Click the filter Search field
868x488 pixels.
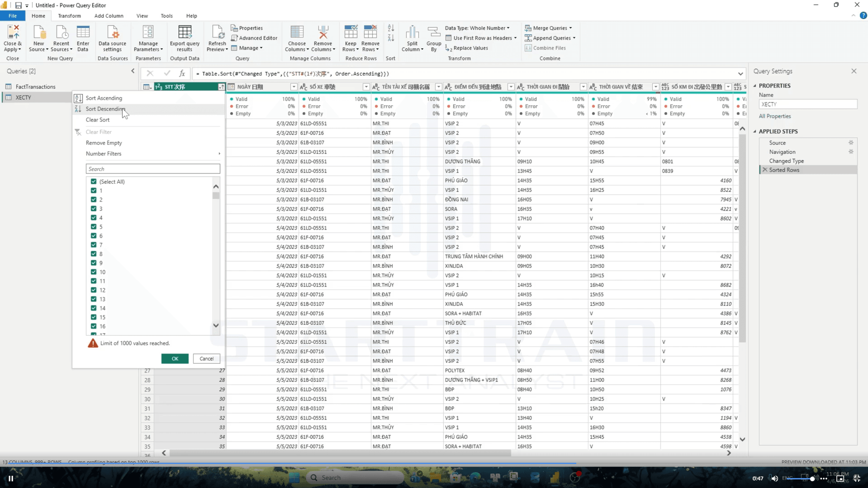pos(153,169)
